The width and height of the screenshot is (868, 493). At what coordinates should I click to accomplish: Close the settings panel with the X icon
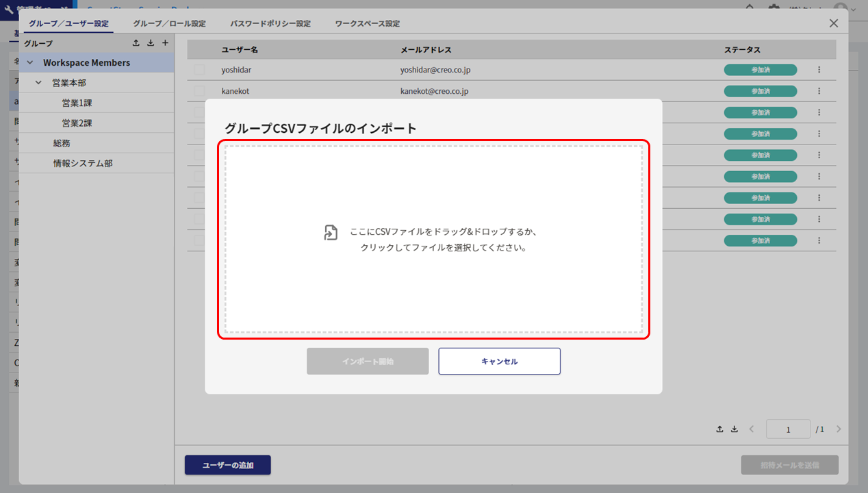point(833,23)
